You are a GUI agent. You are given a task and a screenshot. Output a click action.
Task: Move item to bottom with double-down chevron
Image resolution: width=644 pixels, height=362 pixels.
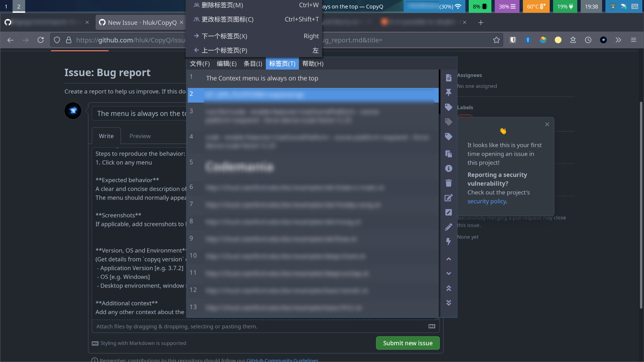(448, 303)
